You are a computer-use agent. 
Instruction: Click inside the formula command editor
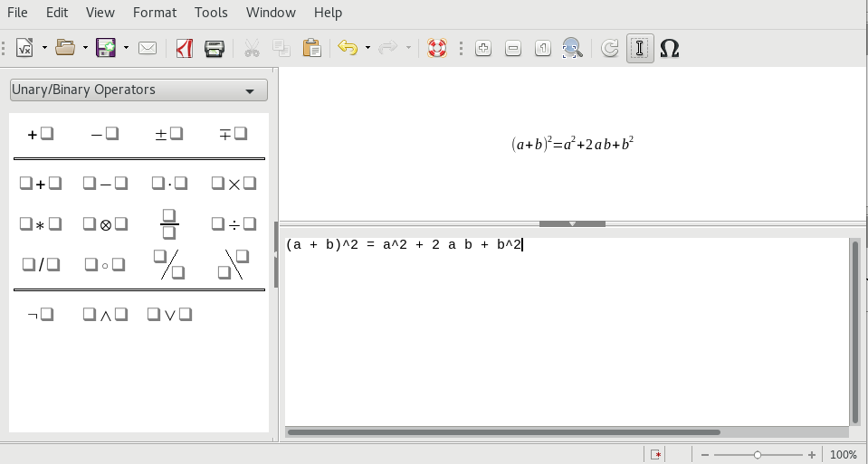pyautogui.click(x=568, y=335)
